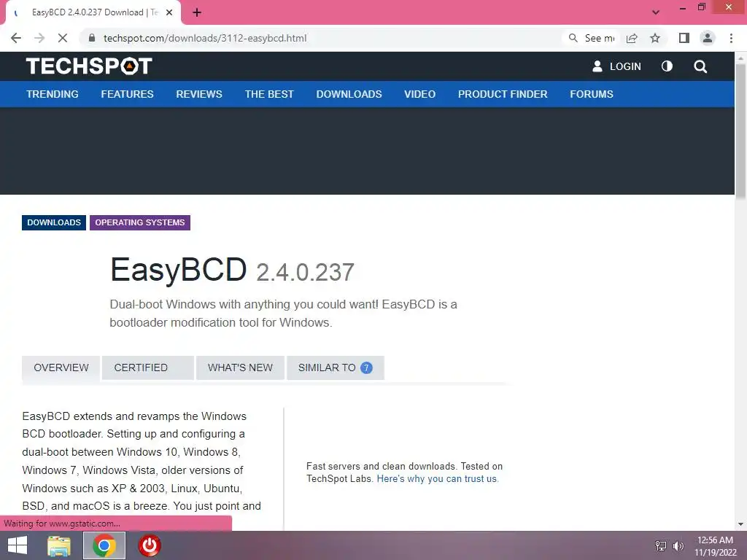Click scrollbar down arrow
The width and height of the screenshot is (747, 560).
741,524
